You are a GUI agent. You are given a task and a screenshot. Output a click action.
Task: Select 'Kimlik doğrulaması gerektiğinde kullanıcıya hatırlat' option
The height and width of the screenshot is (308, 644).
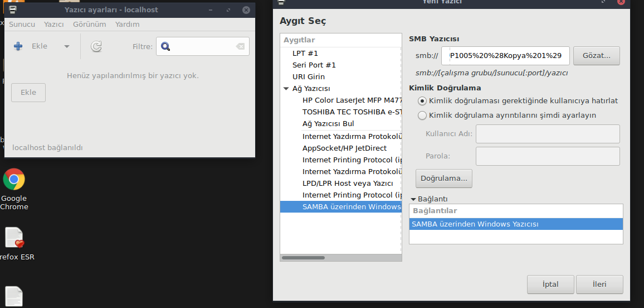coord(422,101)
